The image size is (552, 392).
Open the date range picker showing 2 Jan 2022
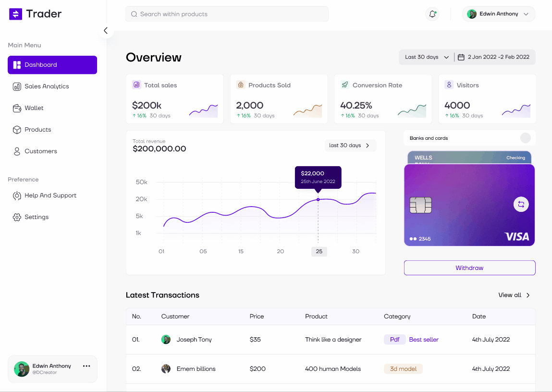[x=494, y=57]
